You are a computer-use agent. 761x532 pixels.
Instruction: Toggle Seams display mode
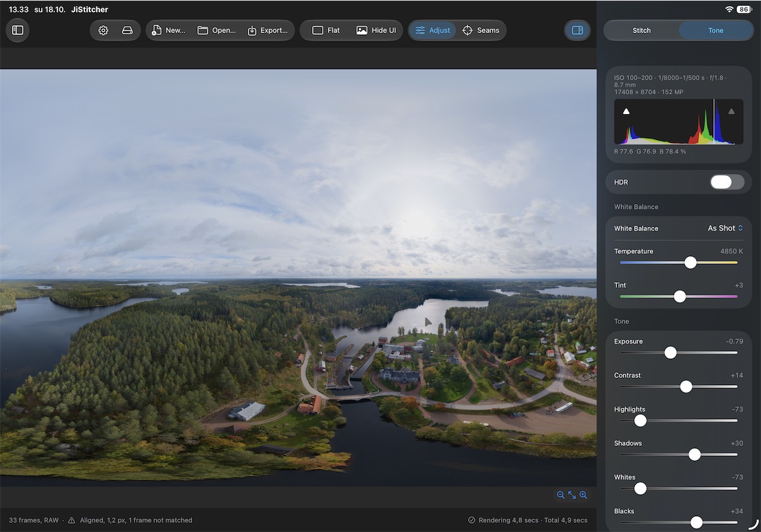(x=481, y=30)
